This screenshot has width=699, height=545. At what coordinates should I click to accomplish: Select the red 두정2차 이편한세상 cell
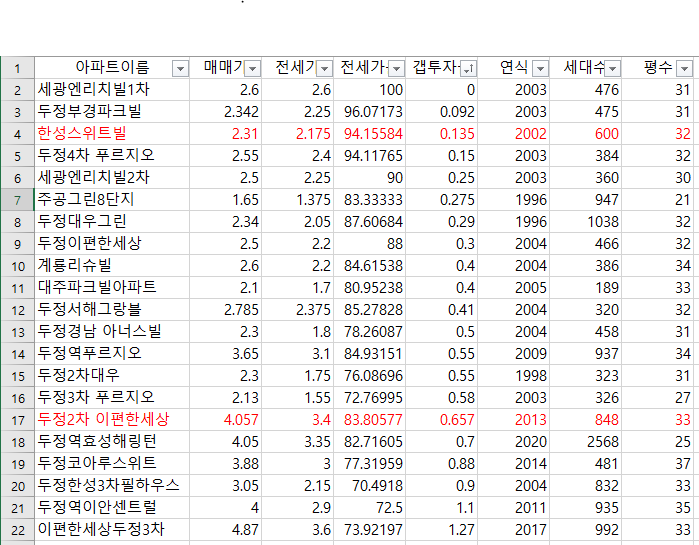(x=112, y=420)
